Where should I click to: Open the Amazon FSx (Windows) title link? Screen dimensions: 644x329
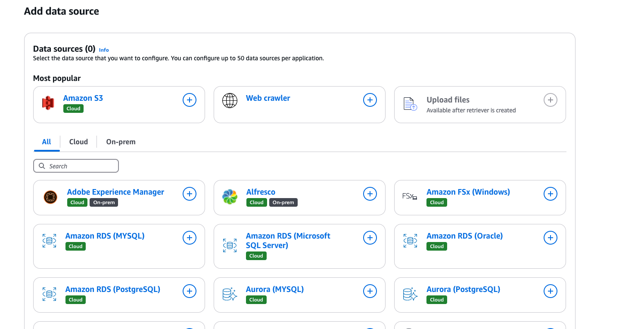point(468,192)
